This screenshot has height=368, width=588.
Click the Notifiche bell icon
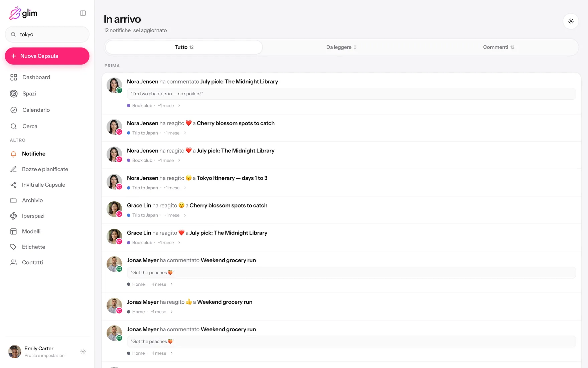point(13,154)
